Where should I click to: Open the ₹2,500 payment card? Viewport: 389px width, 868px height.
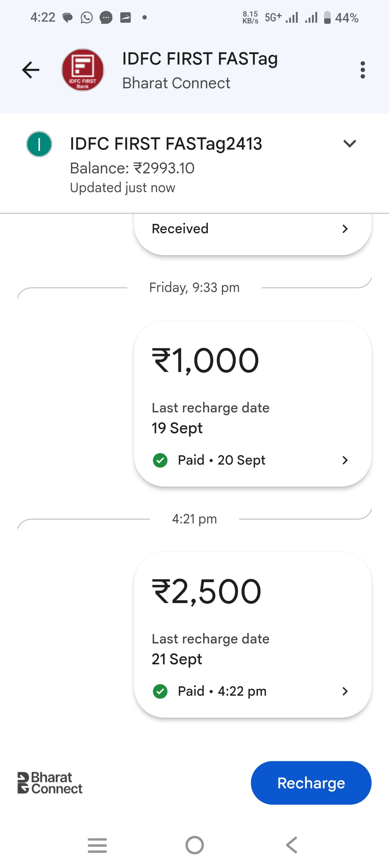point(252,613)
